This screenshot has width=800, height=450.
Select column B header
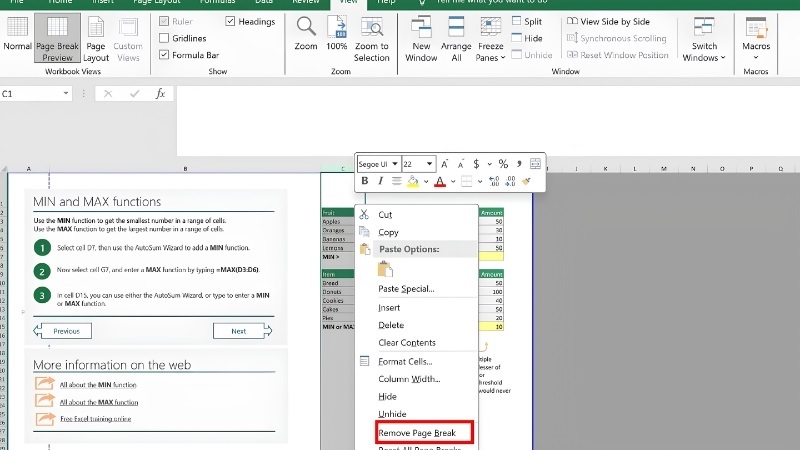(x=185, y=168)
